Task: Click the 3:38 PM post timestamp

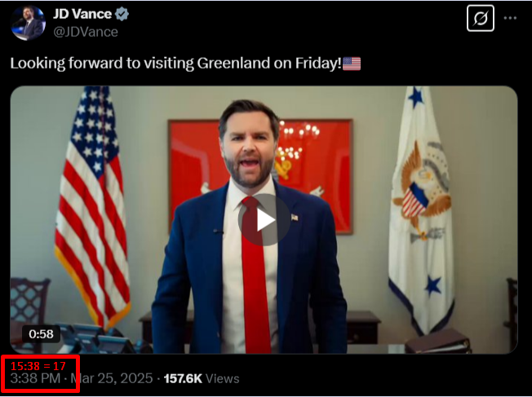Action: point(35,378)
